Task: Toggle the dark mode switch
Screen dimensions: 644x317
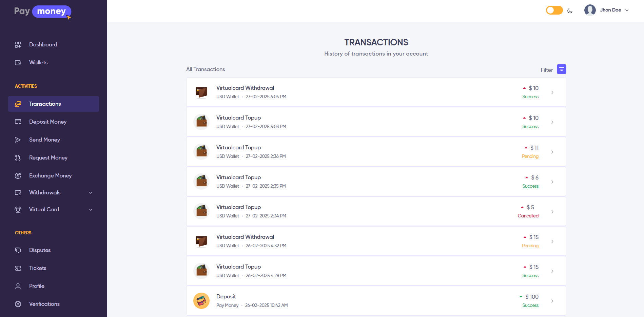Action: (554, 10)
